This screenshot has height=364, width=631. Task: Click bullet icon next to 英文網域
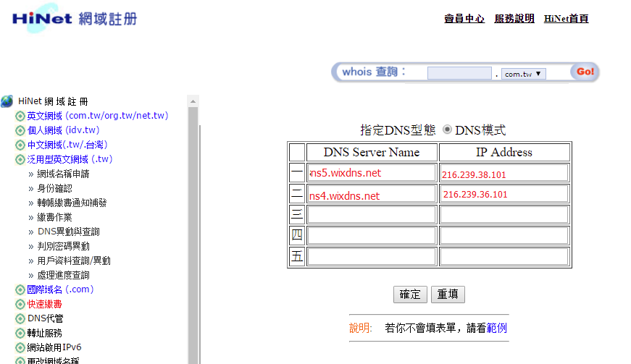pos(20,116)
